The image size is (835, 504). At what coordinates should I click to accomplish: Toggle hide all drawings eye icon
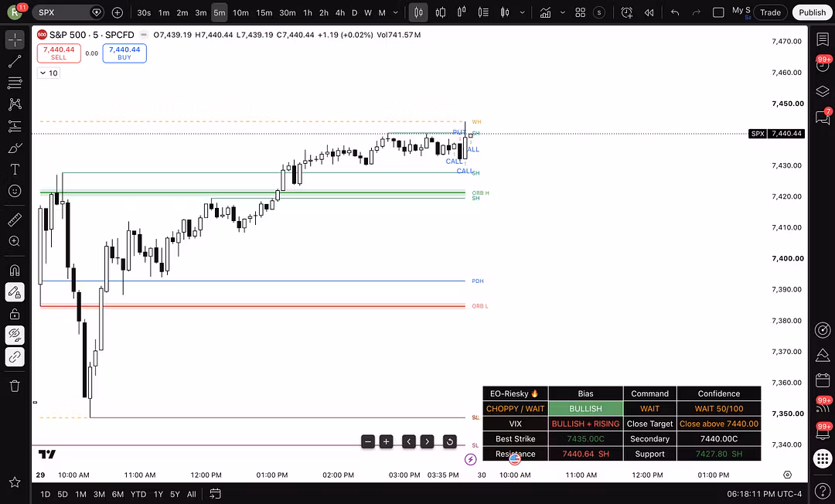(15, 335)
